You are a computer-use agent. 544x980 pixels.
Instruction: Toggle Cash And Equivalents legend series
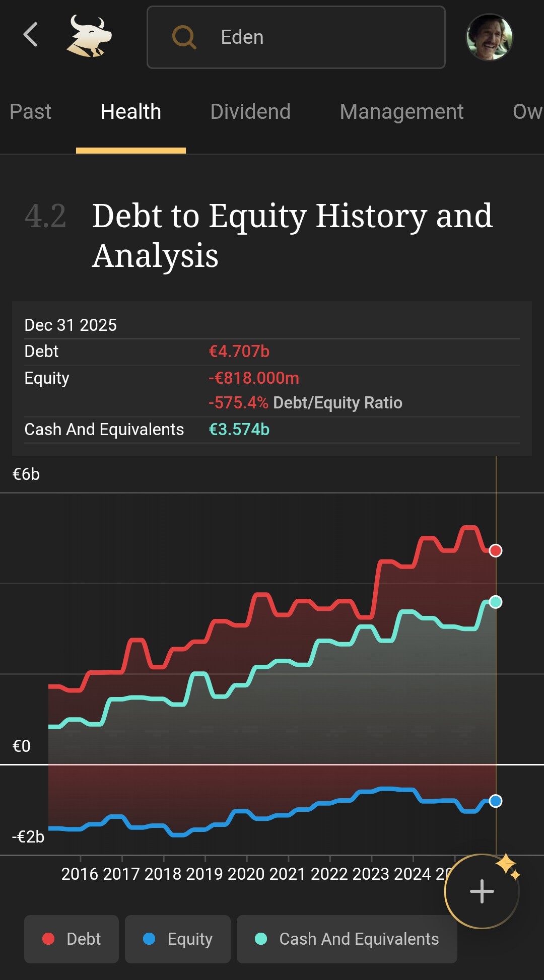347,939
